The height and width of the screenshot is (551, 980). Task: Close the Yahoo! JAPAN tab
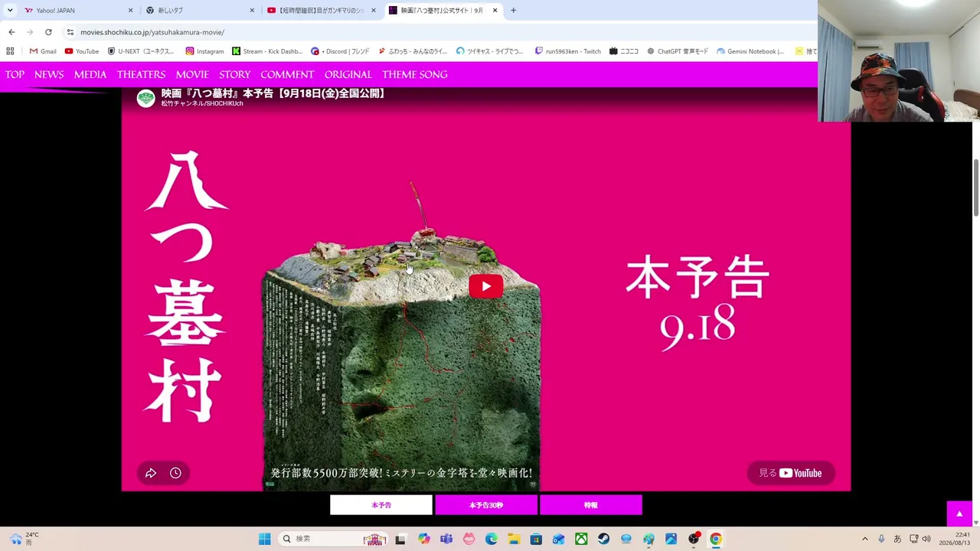(x=130, y=11)
